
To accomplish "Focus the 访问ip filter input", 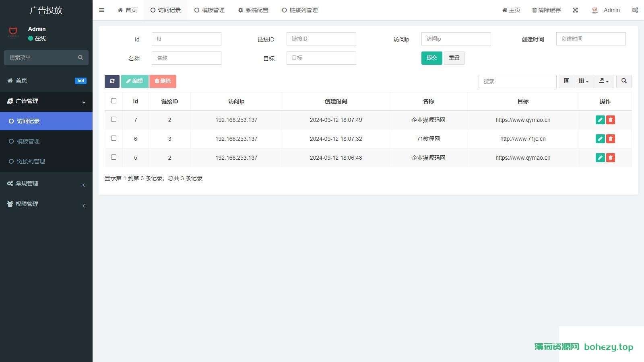I will point(456,39).
